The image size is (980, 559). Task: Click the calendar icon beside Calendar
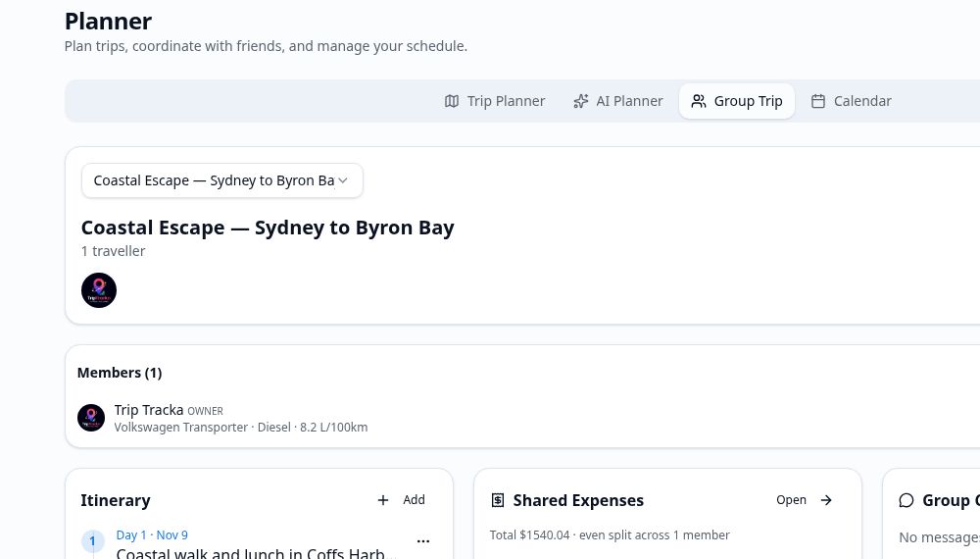click(818, 101)
